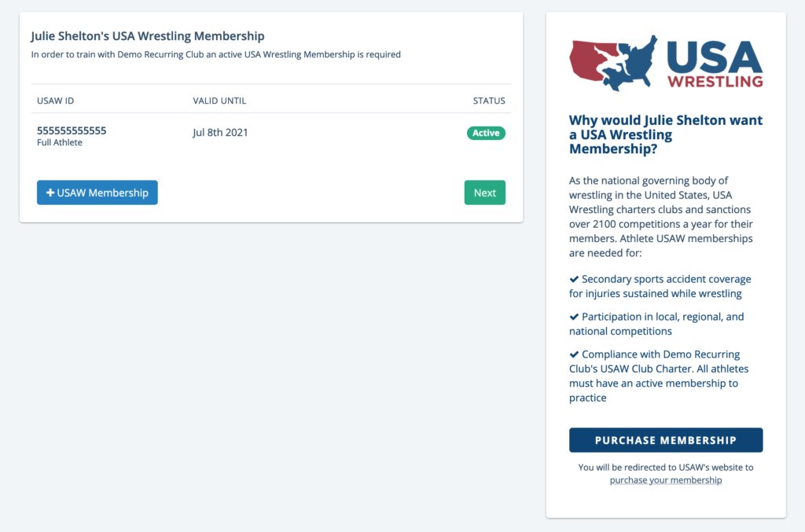
Task: Click the green Active status badge
Action: (486, 133)
